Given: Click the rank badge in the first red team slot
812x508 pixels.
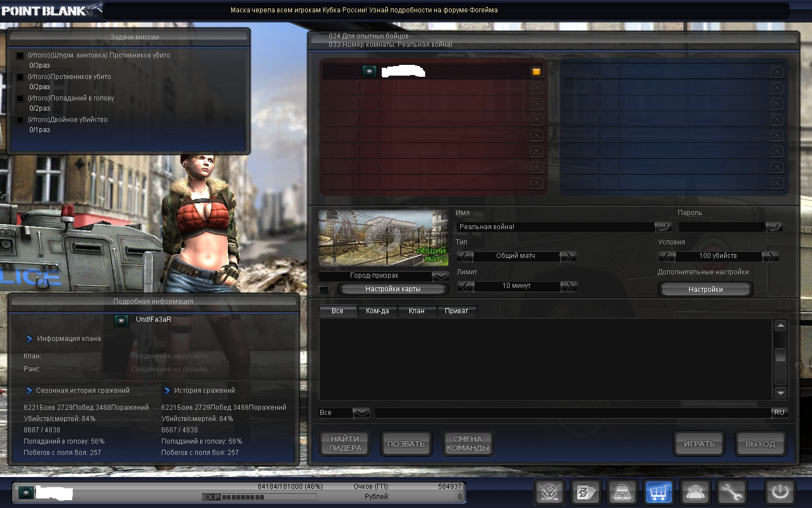Looking at the screenshot, I should [369, 71].
